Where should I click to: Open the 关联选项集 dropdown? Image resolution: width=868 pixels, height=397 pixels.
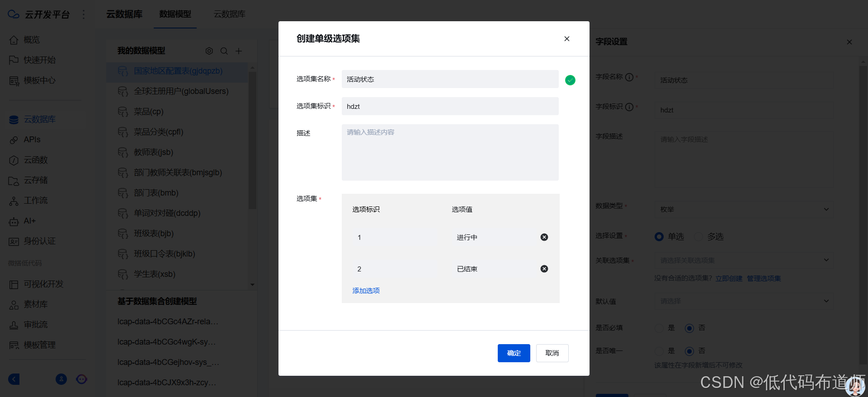click(744, 260)
